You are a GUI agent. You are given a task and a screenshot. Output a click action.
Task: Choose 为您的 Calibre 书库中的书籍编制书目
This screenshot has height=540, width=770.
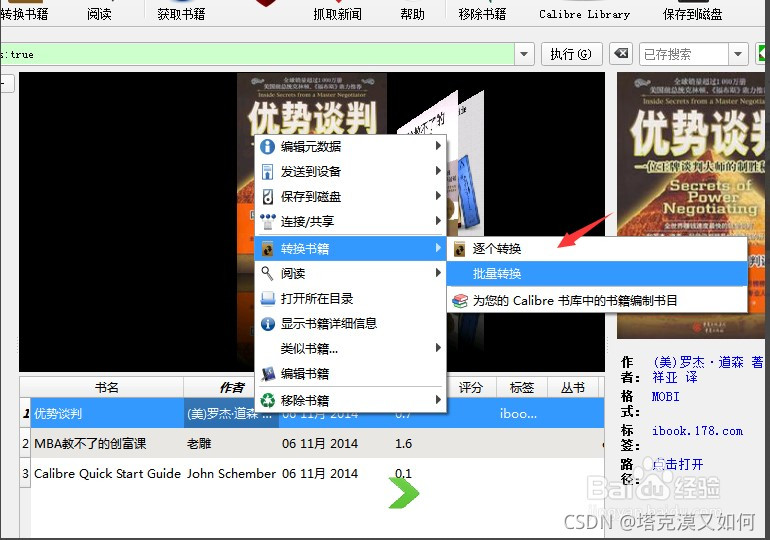(597, 300)
